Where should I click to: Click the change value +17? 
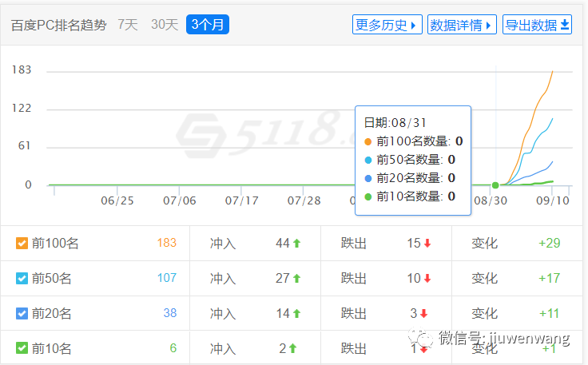(x=550, y=279)
